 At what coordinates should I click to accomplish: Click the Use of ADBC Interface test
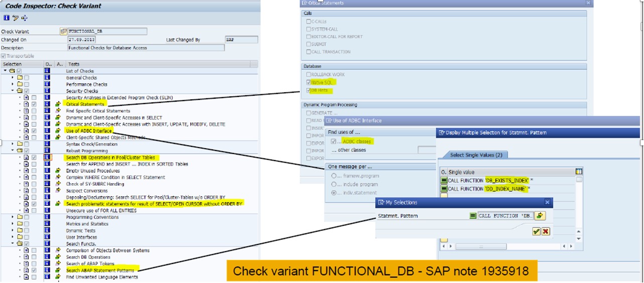click(x=89, y=131)
